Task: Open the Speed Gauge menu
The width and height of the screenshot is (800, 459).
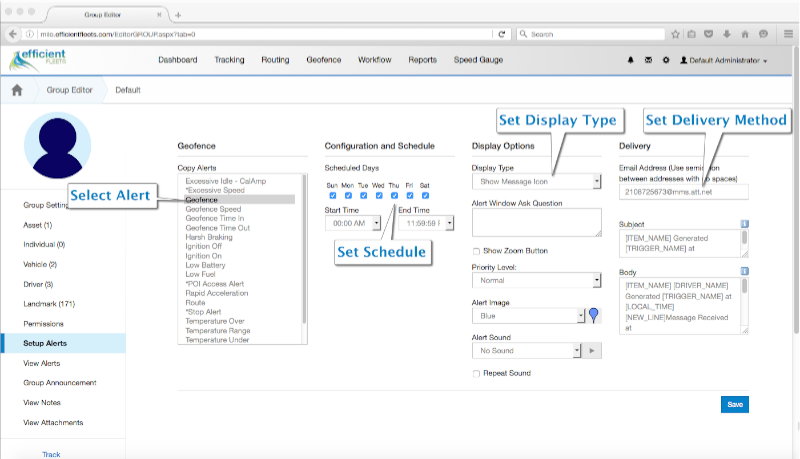Action: (478, 60)
